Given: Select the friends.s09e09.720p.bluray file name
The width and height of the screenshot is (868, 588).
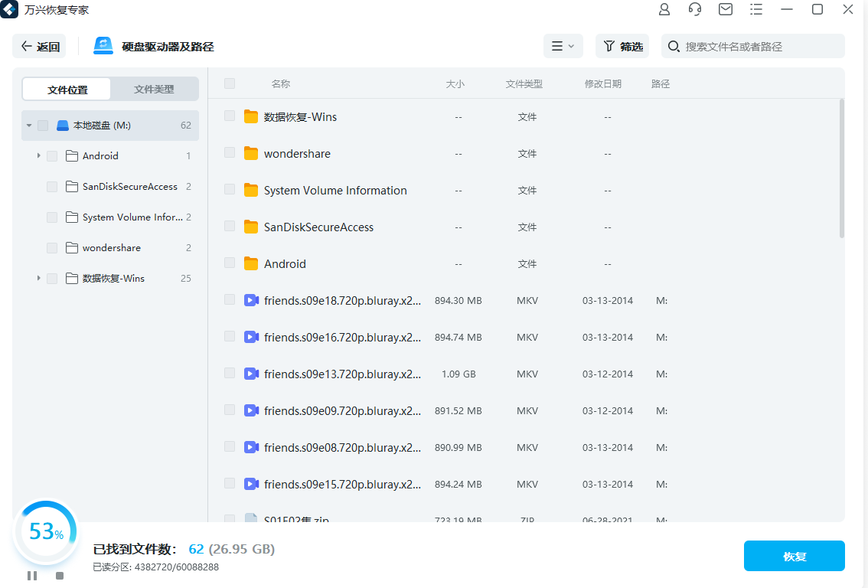Looking at the screenshot, I should (342, 411).
